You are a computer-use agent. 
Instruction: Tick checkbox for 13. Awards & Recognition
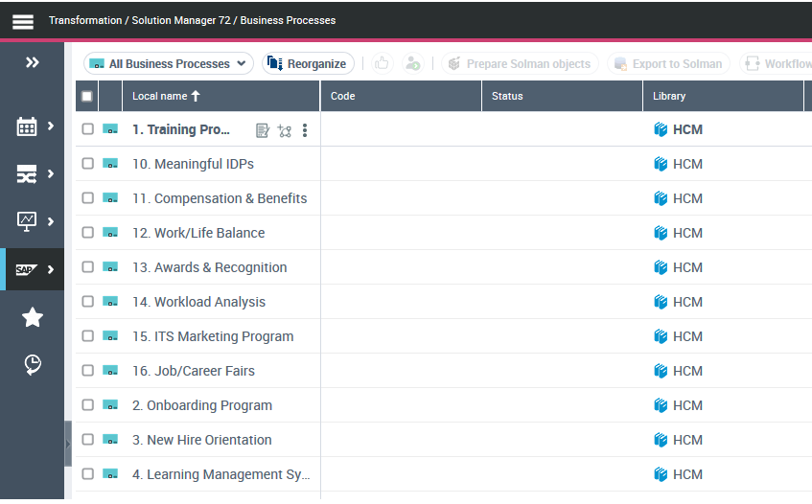[87, 267]
